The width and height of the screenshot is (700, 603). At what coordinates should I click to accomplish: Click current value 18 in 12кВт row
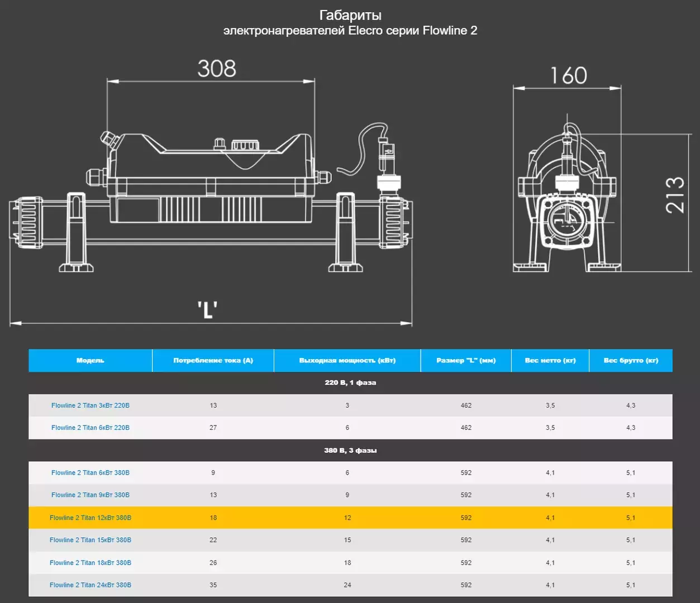(213, 518)
